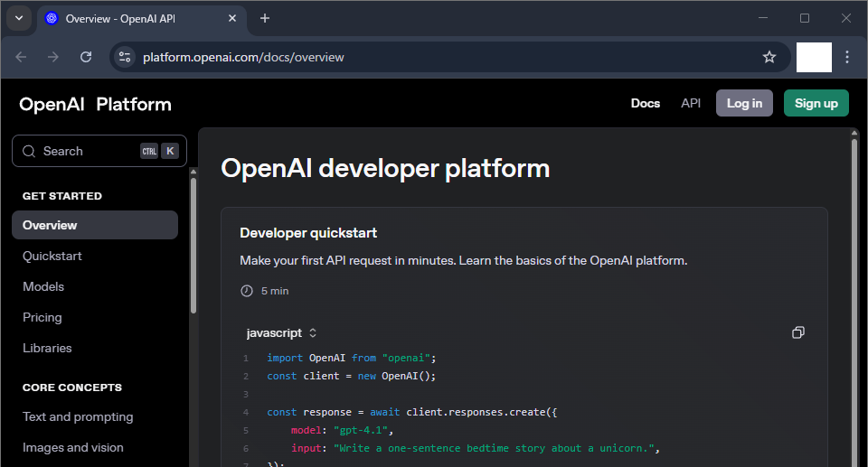Open the Docs tab in header
This screenshot has height=467, width=868.
(x=646, y=104)
